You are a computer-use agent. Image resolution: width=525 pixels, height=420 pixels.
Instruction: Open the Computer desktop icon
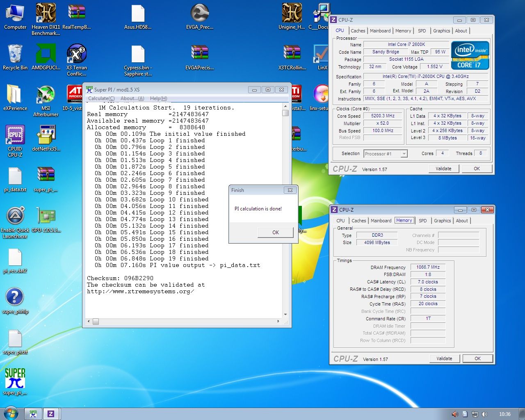15,17
